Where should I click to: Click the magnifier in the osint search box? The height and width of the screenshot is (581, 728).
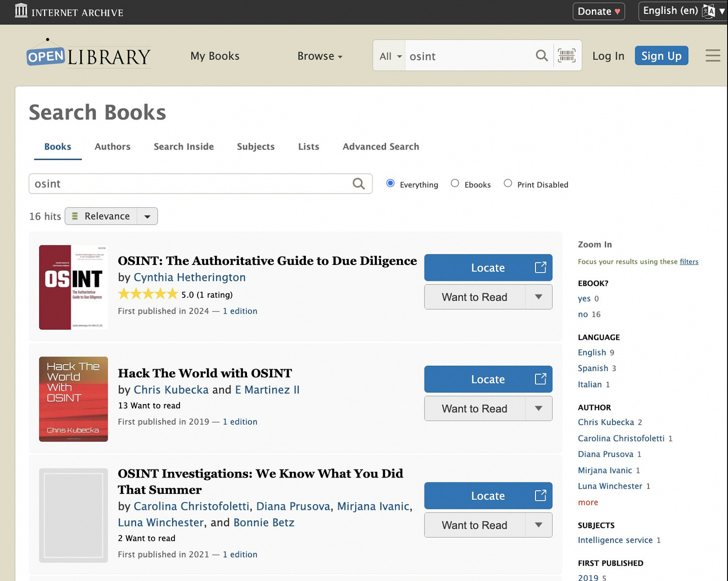point(358,183)
